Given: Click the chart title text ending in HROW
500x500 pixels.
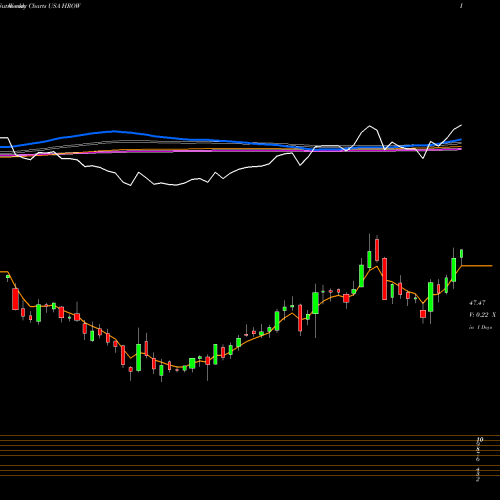Looking at the screenshot, I should 40,6.
